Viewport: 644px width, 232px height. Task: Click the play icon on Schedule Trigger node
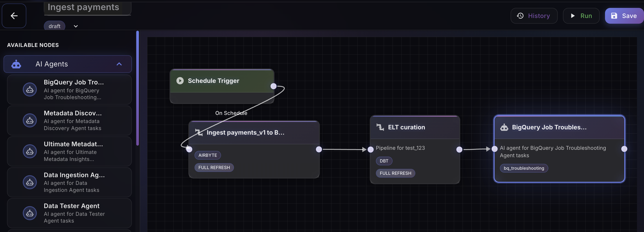click(x=180, y=81)
